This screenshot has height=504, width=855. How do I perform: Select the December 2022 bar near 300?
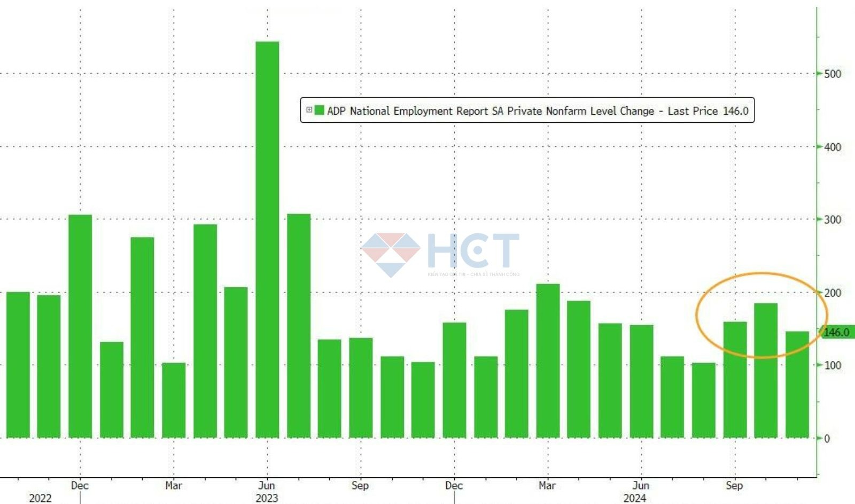[80, 326]
